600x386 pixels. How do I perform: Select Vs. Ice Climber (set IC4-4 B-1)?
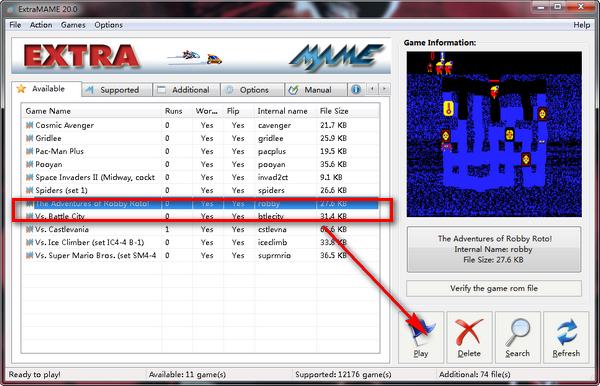(201, 242)
